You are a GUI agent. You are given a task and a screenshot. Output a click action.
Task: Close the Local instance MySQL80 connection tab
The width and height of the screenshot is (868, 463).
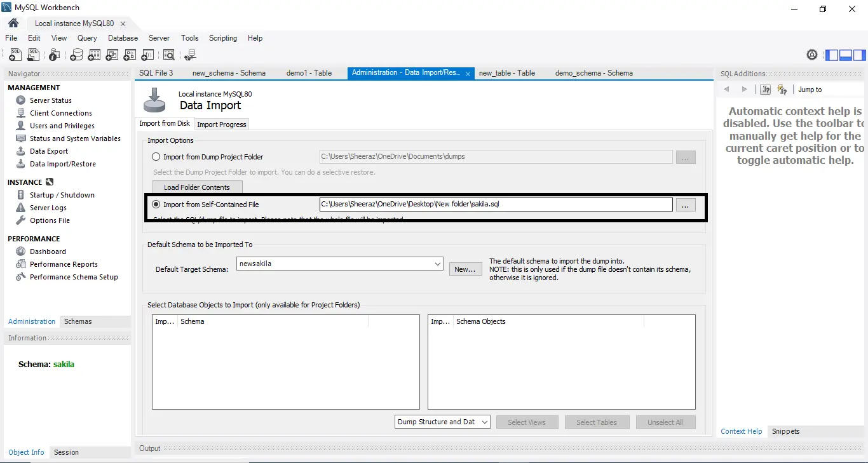[x=123, y=23]
